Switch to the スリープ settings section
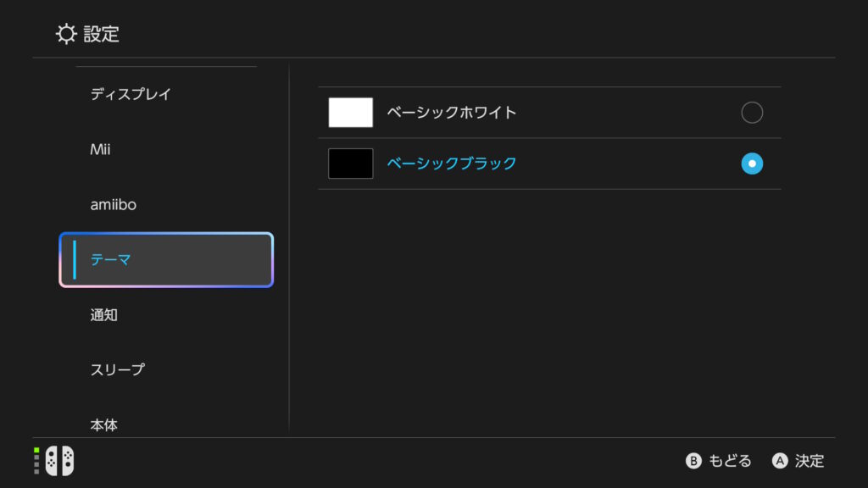Image resolution: width=868 pixels, height=488 pixels. click(118, 370)
